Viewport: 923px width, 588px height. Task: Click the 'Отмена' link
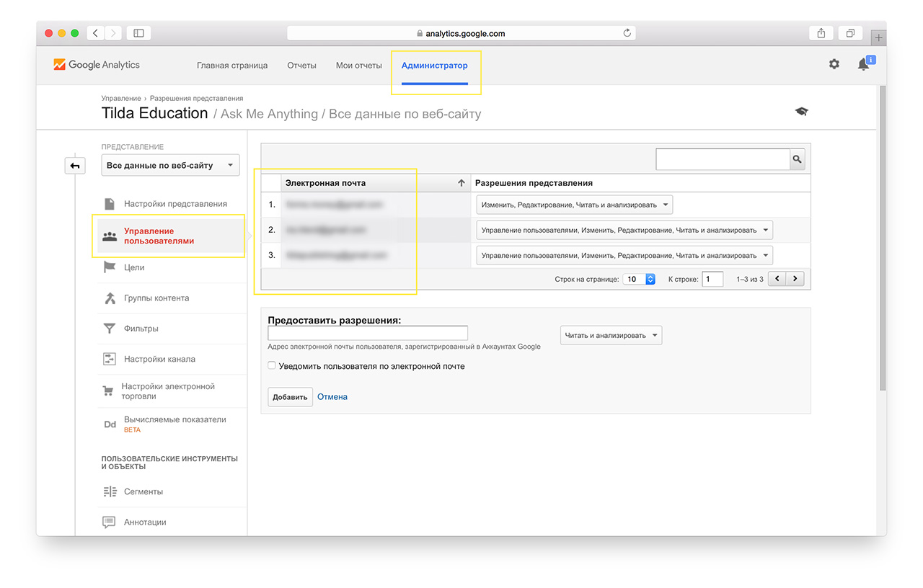[x=332, y=397]
